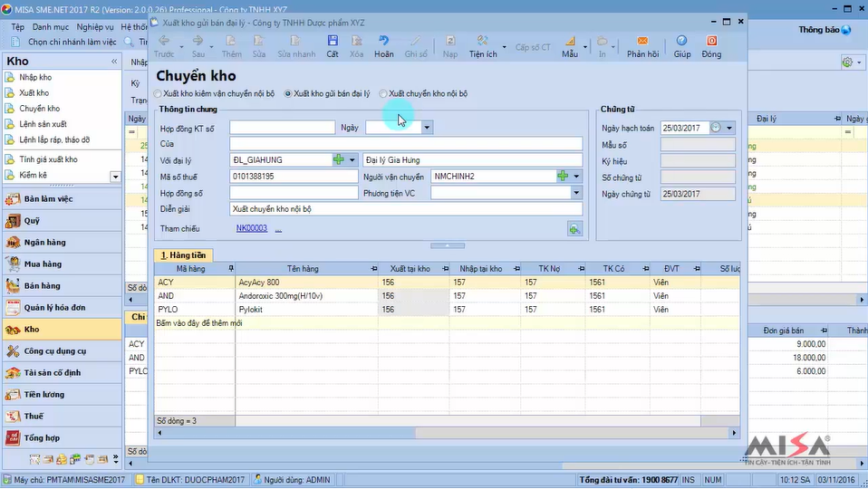The width and height of the screenshot is (868, 489).
Task: Open the Nghiệp vụ menu
Action: 94,26
